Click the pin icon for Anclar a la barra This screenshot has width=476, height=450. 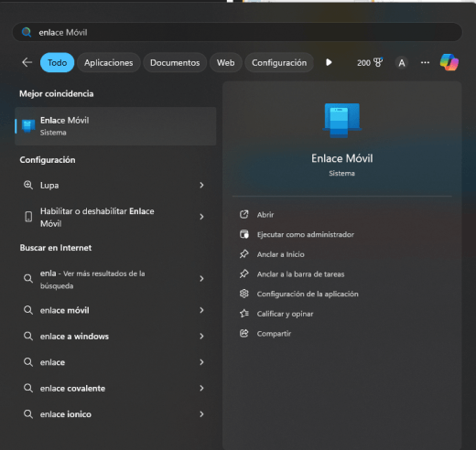244,274
